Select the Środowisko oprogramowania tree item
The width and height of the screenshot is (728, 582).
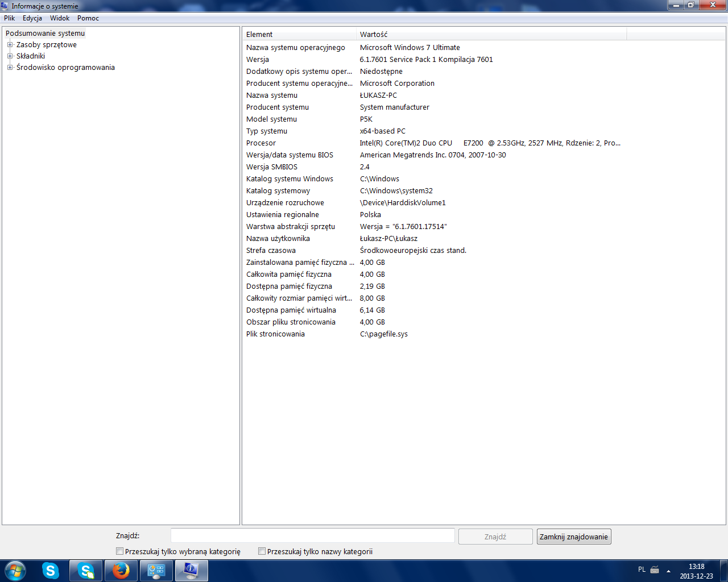pyautogui.click(x=65, y=67)
